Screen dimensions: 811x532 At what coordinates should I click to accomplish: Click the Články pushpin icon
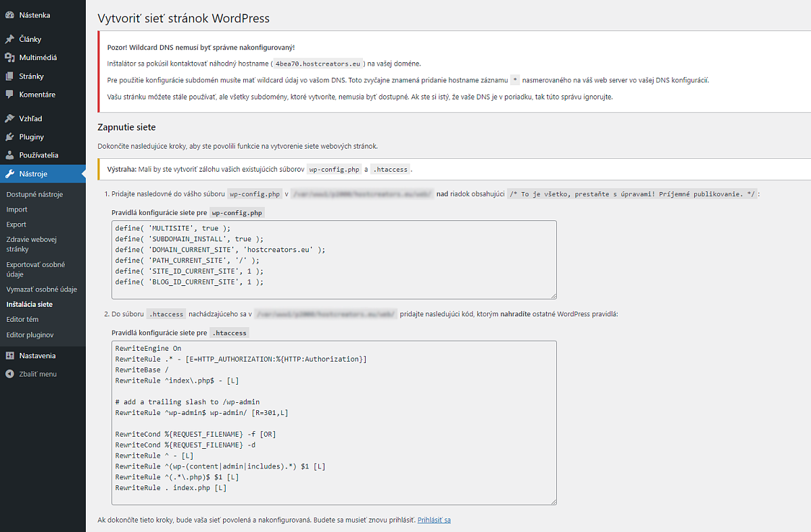tap(9, 39)
